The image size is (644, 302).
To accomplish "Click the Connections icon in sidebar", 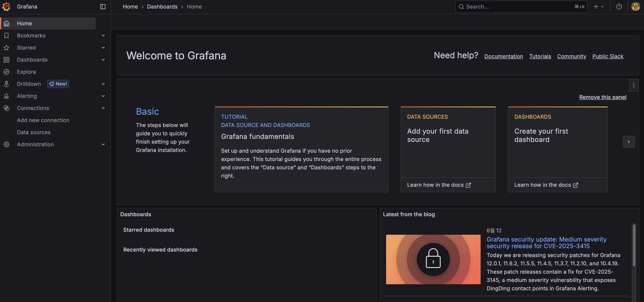I will (x=6, y=108).
